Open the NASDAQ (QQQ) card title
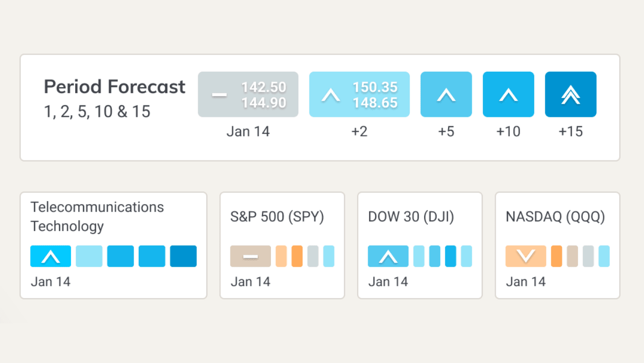 (x=555, y=217)
